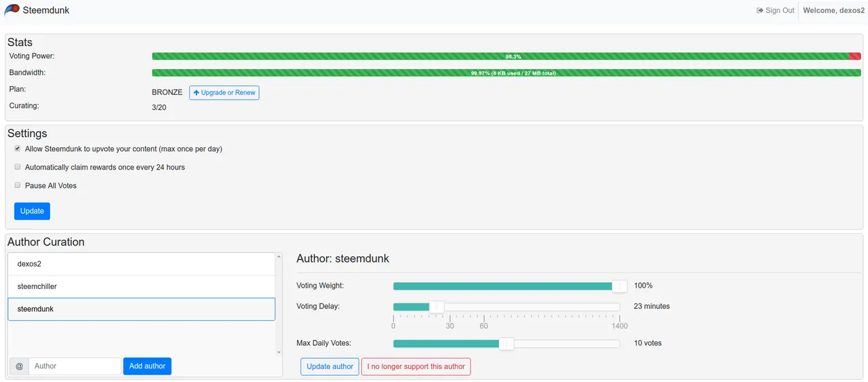Click Upgrade or Renew button

pyautogui.click(x=224, y=92)
